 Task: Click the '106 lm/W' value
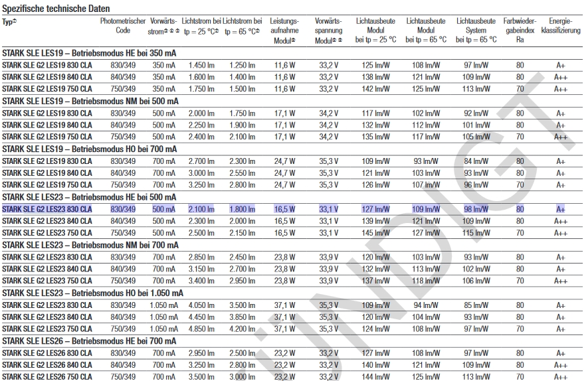pos(476,281)
